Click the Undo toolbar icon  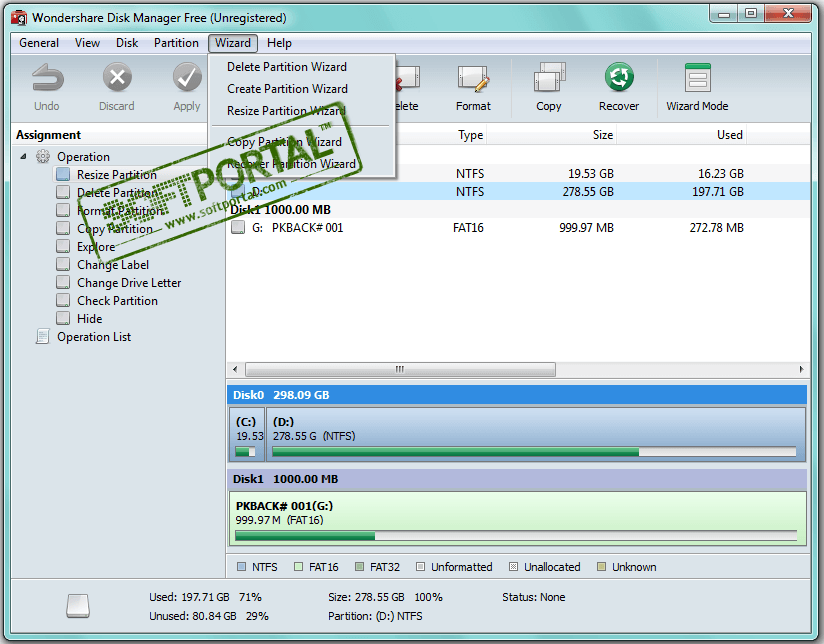point(47,78)
